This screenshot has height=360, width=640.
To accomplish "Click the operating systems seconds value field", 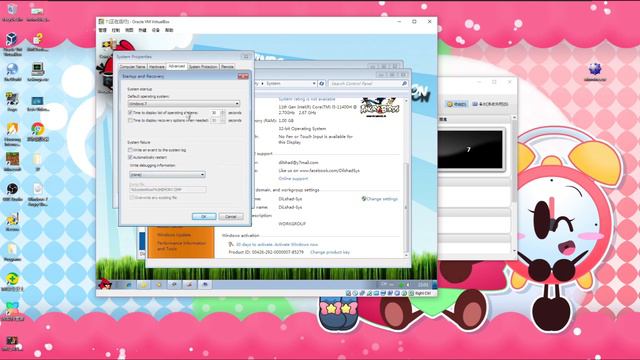I will (215, 112).
